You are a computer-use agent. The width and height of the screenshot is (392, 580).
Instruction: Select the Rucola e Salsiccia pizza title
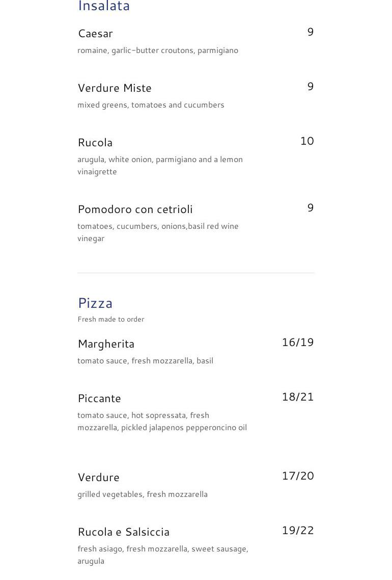[124, 532]
